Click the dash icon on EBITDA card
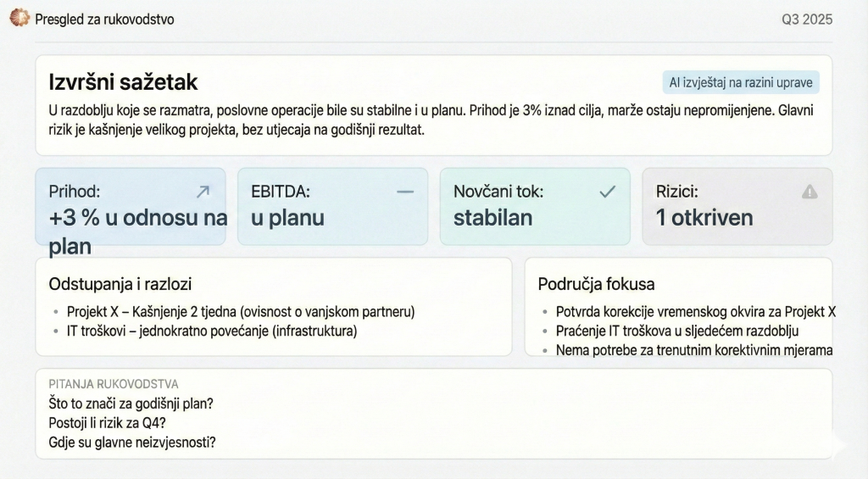This screenshot has height=479, width=868. [405, 192]
